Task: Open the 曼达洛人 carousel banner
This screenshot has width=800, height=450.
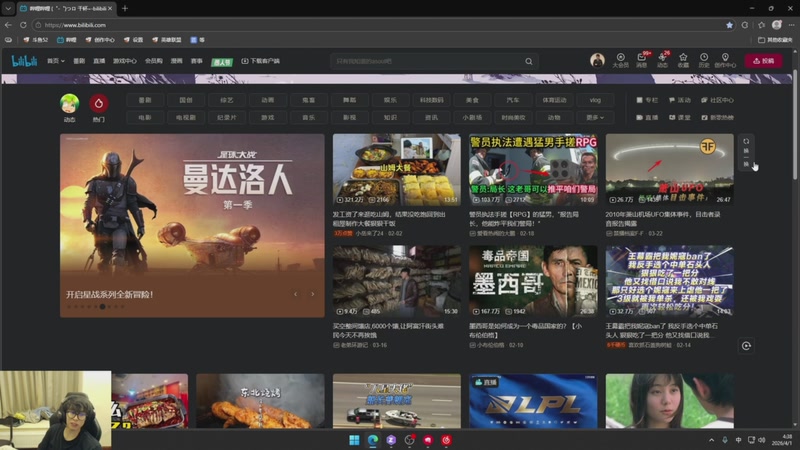Action: click(x=192, y=226)
